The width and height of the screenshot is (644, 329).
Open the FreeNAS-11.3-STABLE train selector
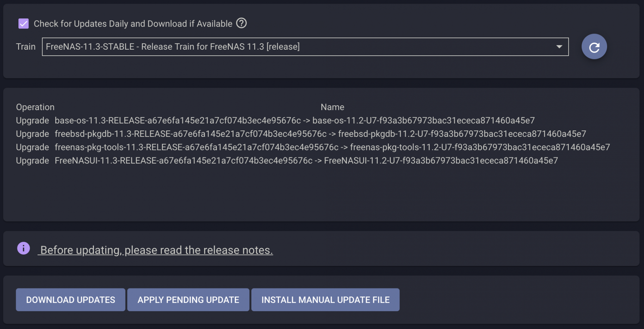click(305, 47)
